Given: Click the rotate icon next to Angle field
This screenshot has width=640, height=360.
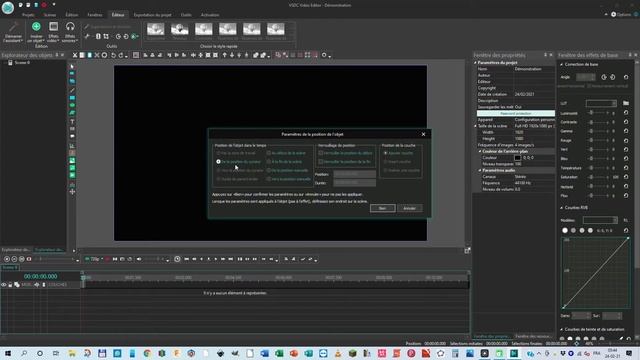Looking at the screenshot, I should point(604,77).
